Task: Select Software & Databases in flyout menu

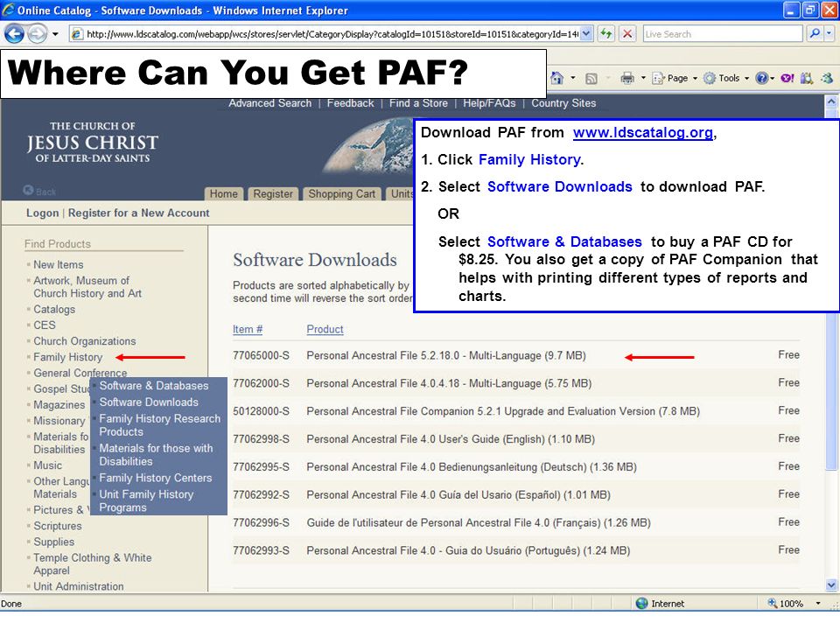Action: 154,385
